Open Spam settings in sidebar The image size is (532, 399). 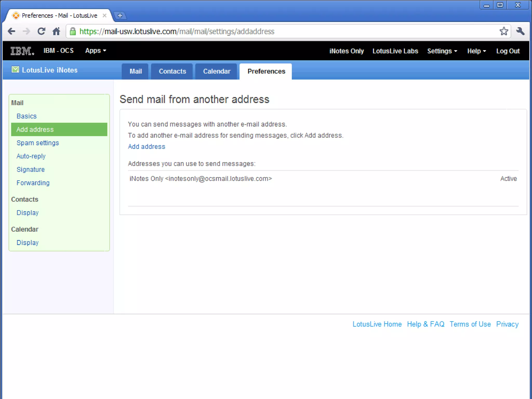point(38,143)
